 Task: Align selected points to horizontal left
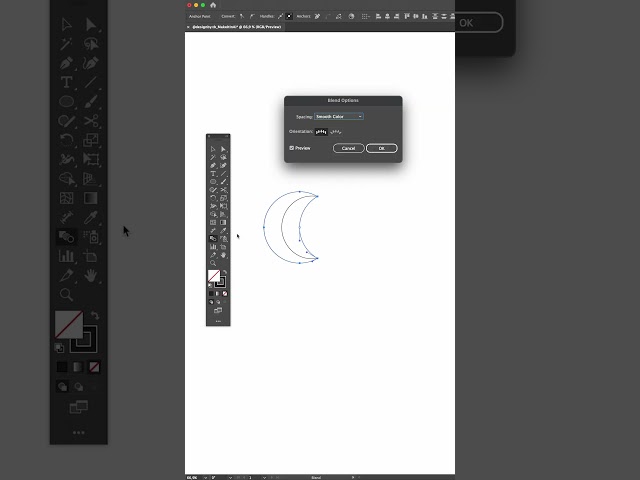click(x=378, y=16)
